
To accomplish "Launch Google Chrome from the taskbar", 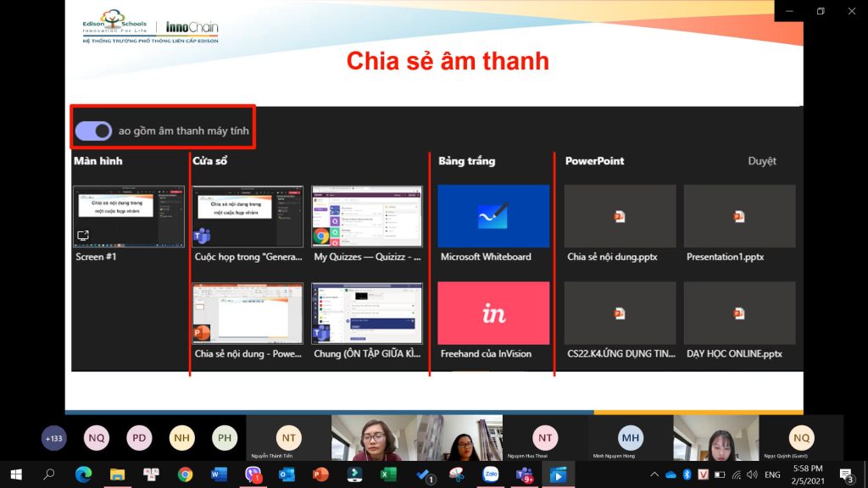I will click(x=185, y=474).
